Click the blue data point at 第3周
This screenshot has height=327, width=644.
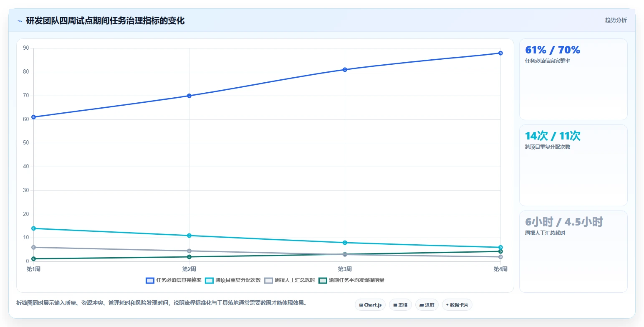(345, 70)
